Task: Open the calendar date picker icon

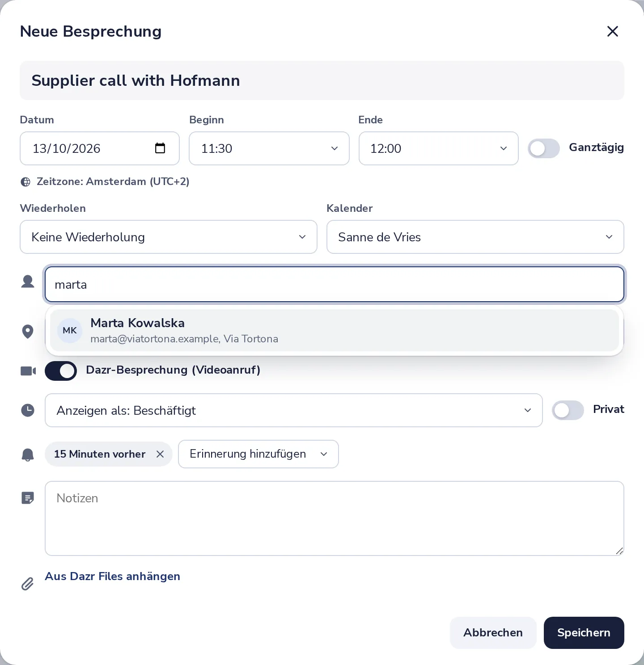Action: point(160,148)
